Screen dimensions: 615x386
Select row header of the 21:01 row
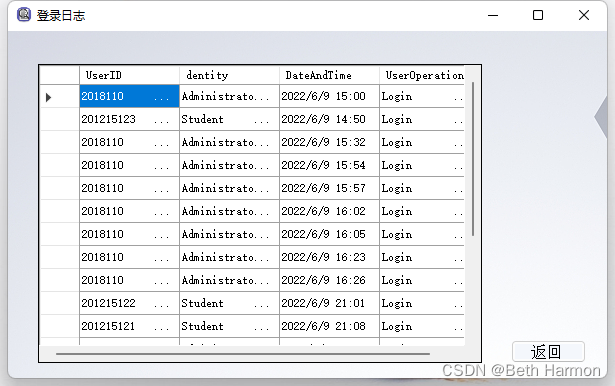coord(60,303)
